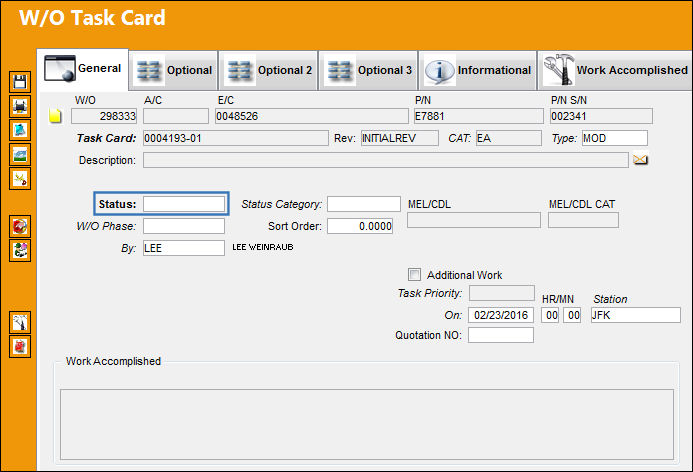Click the Station field showing JFK

pos(636,315)
